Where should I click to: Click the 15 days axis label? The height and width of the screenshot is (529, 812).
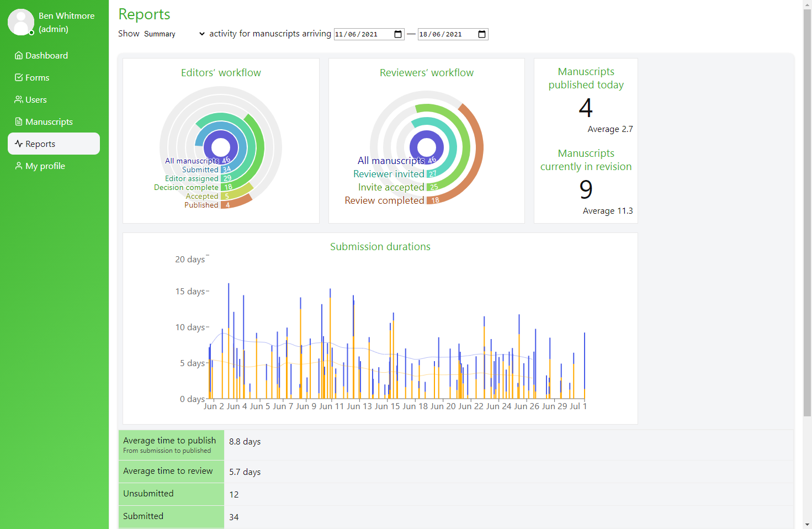[190, 292]
